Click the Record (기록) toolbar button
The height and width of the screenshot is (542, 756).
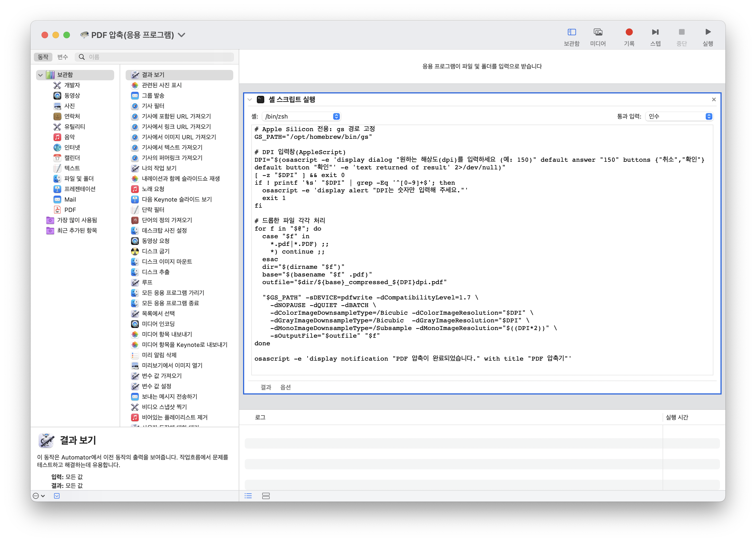[629, 32]
